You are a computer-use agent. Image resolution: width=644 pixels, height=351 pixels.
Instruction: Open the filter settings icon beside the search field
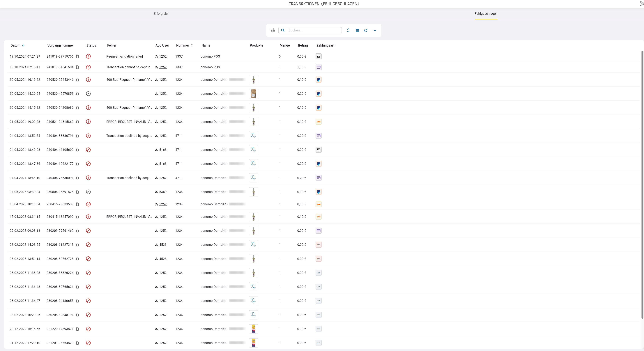click(273, 30)
